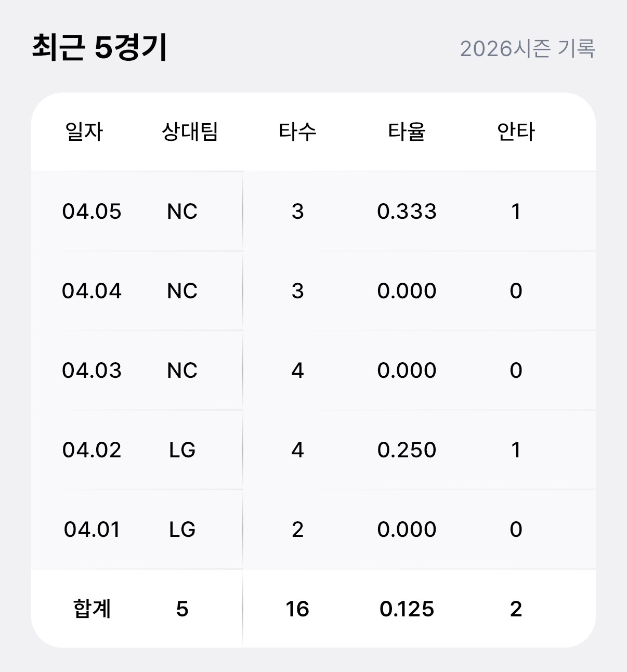627x672 pixels.
Task: Click the 0.333 batting average value
Action: (407, 212)
